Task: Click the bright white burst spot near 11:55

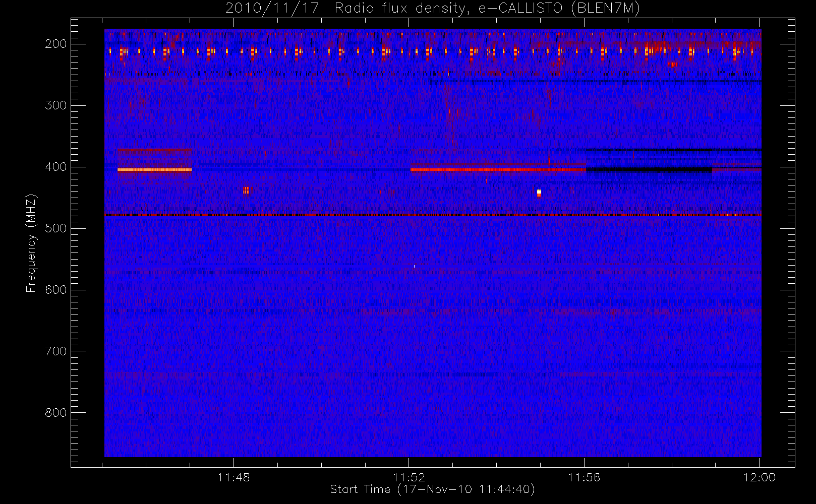Action: [539, 193]
